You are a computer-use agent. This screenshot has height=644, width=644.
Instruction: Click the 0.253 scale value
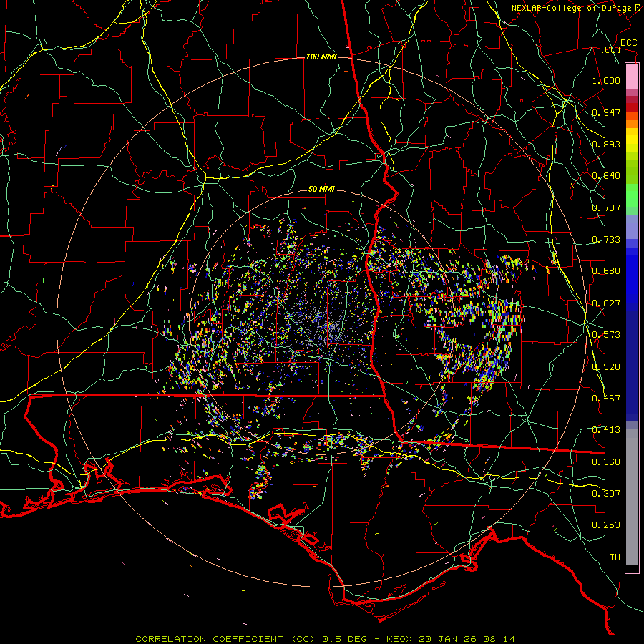606,525
